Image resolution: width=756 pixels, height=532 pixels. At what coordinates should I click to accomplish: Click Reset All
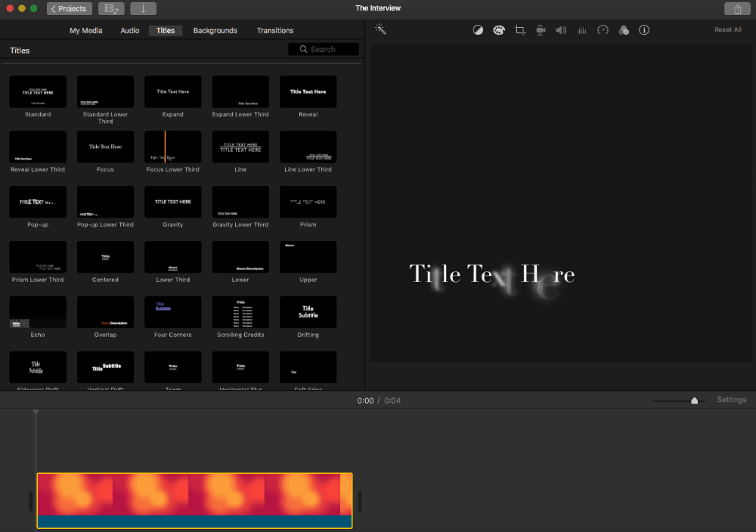click(727, 29)
